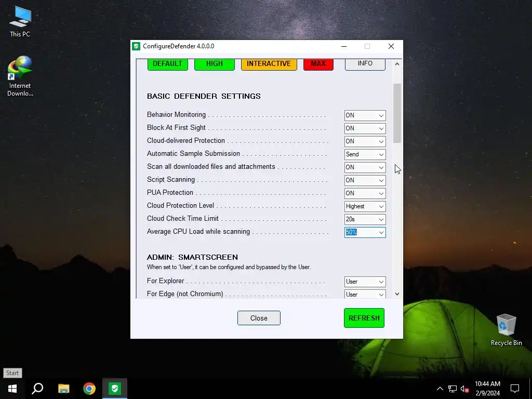Click the Cloud Protection Level label
Viewport: 532px width, 399px height.
click(x=180, y=206)
